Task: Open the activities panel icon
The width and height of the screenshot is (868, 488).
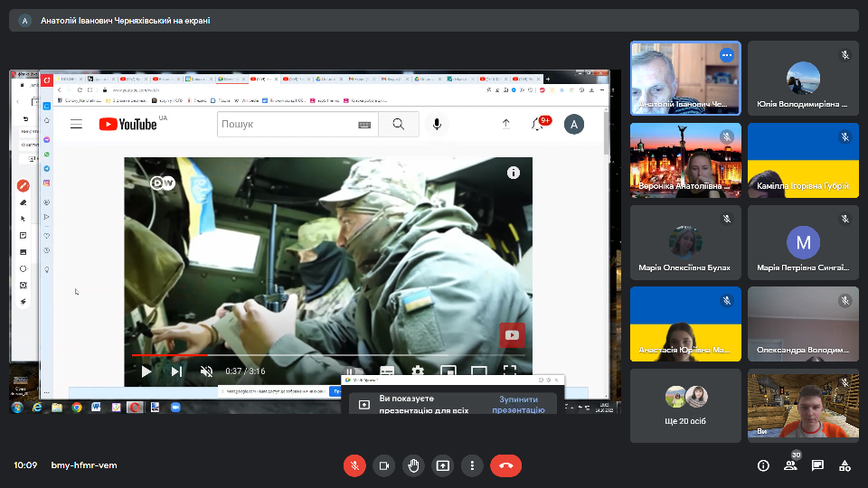Action: click(x=844, y=465)
